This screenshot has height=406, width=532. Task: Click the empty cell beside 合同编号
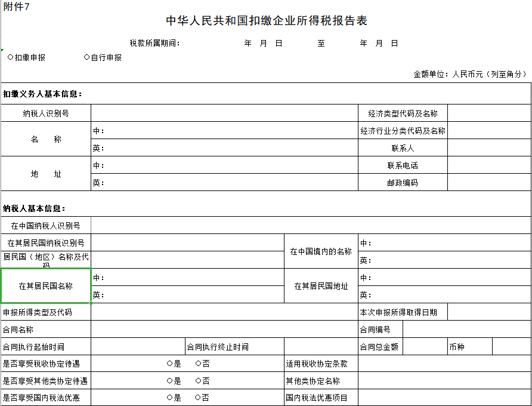466,330
